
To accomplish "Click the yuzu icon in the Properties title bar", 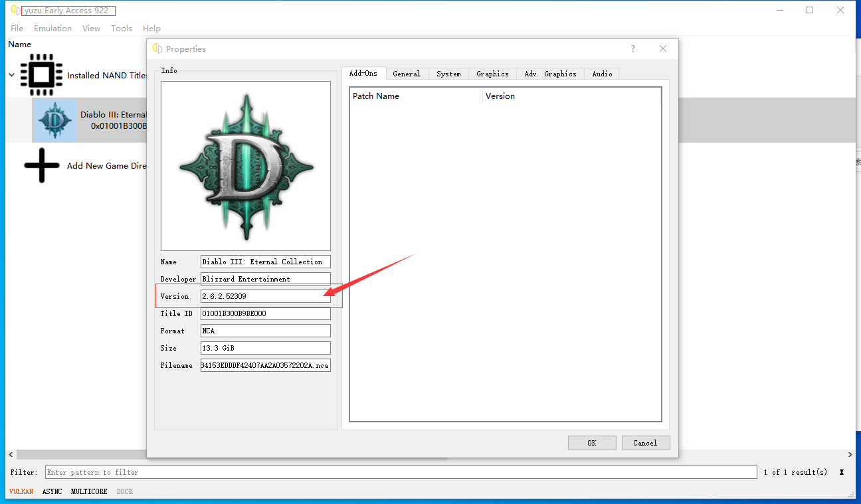I will click(157, 48).
